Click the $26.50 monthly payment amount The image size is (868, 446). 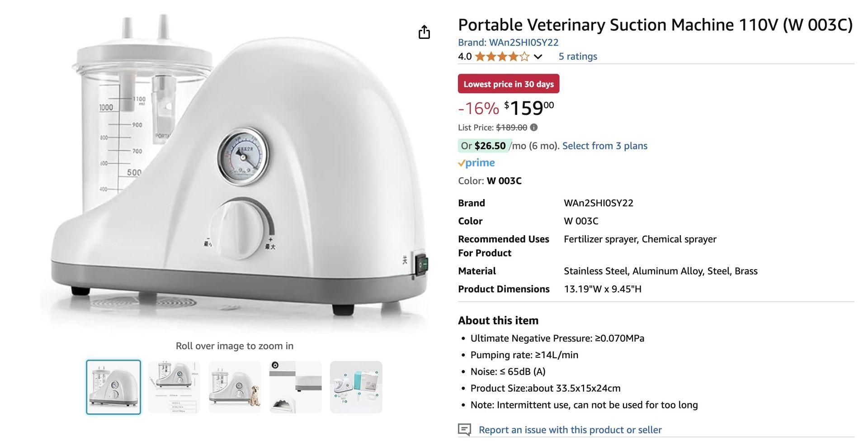[x=490, y=146]
